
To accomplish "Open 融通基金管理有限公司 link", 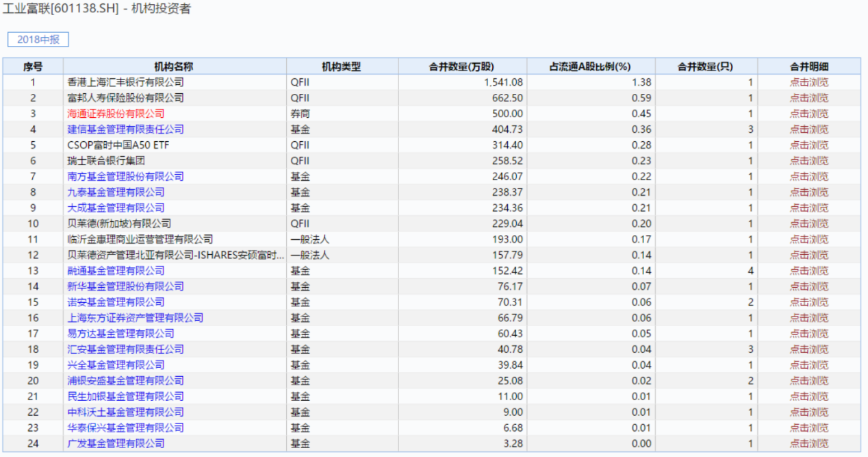I will pyautogui.click(x=116, y=271).
